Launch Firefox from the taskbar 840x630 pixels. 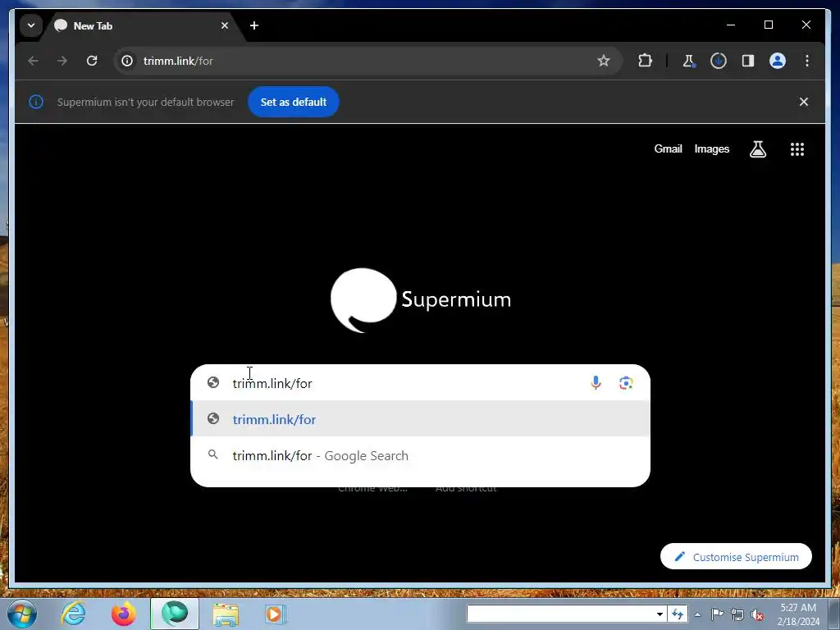coord(123,614)
